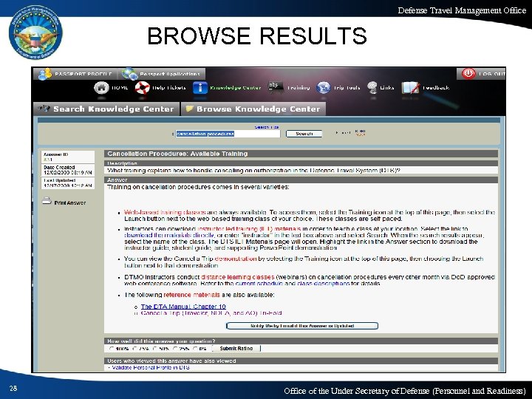The image size is (532, 399).
Task: Click the Feedback navigation label
Action: click(436, 88)
